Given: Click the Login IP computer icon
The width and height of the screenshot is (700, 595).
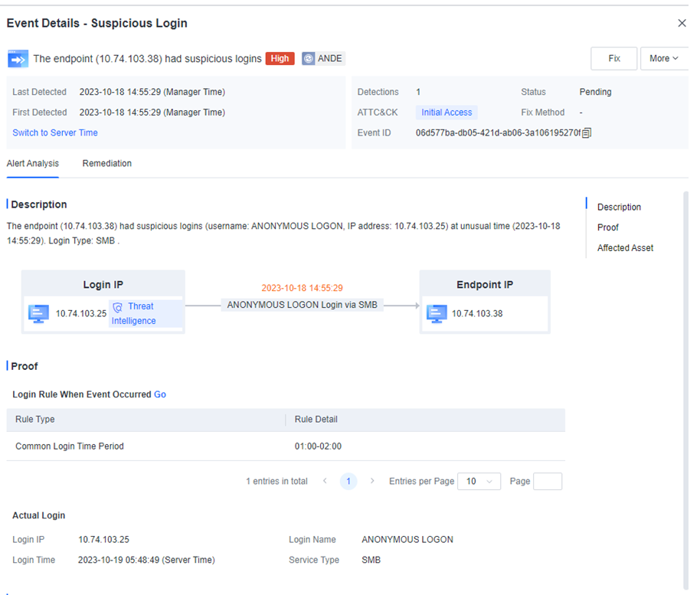Looking at the screenshot, I should point(38,313).
